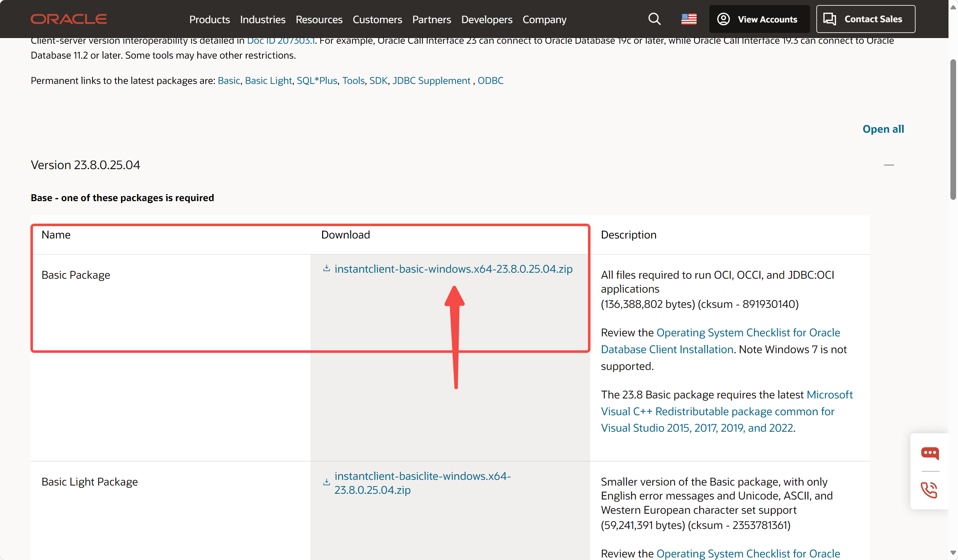958x560 pixels.
Task: Click the View Accounts button
Action: (x=759, y=19)
